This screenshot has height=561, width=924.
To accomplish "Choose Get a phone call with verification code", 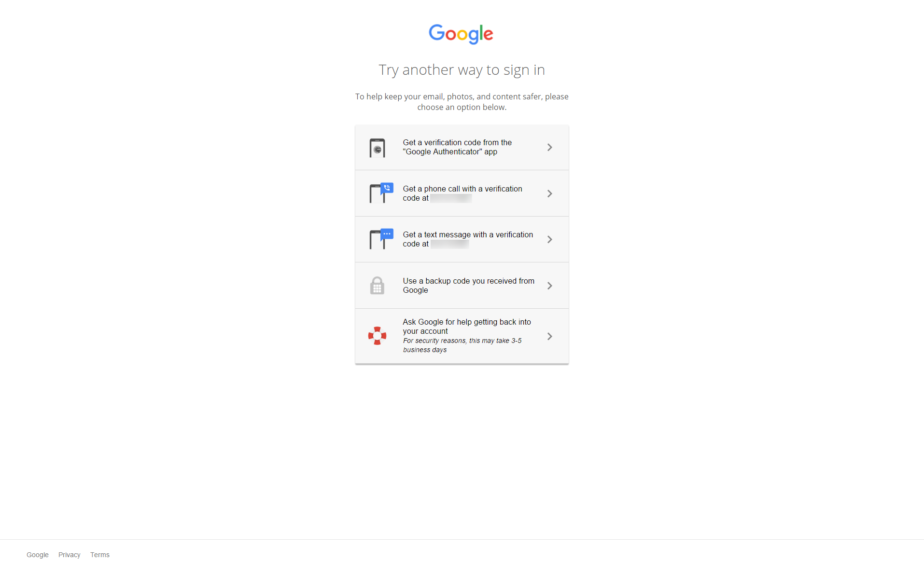I will click(x=462, y=193).
